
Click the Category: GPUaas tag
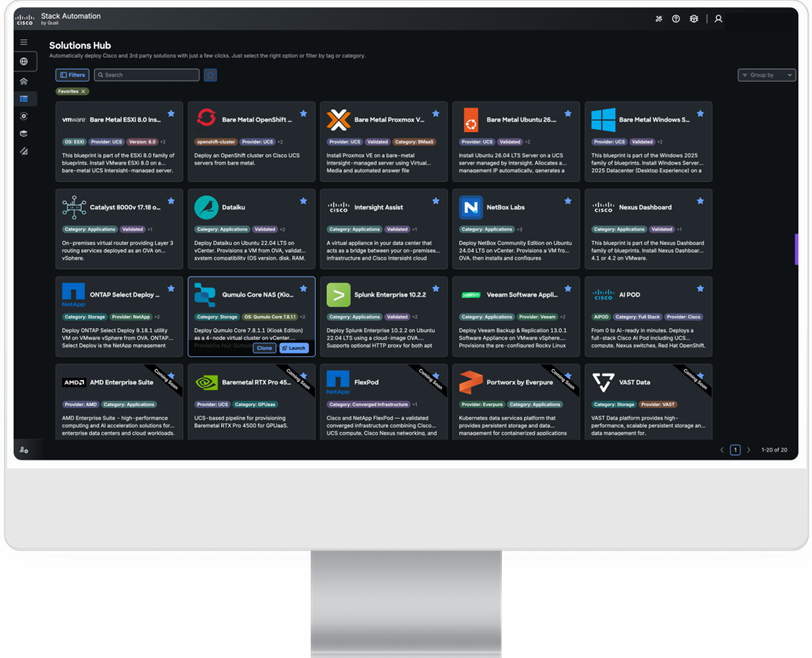click(255, 404)
